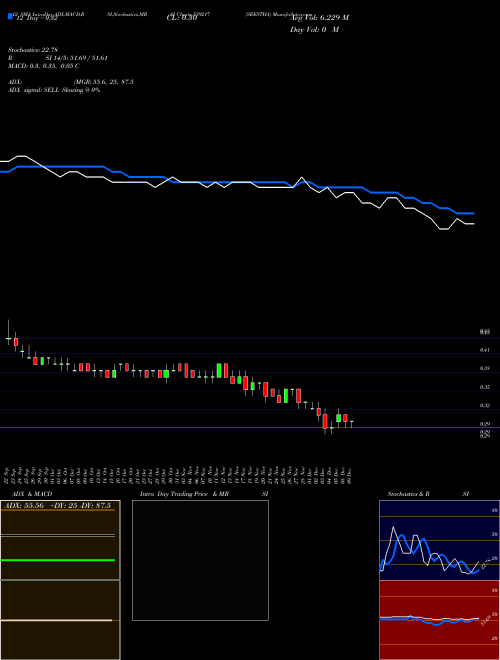Click the right end of white price line
The width and height of the screenshot is (500, 660).
[x=473, y=224]
